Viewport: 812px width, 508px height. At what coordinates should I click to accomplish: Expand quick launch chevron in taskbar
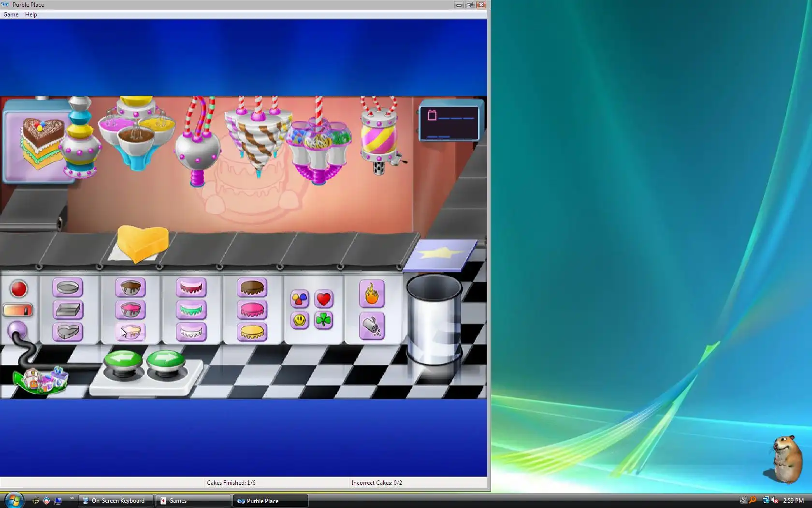tap(72, 498)
